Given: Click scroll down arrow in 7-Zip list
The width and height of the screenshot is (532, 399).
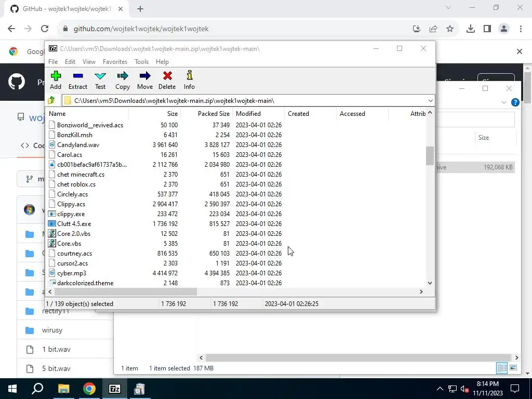Looking at the screenshot, I should (430, 283).
